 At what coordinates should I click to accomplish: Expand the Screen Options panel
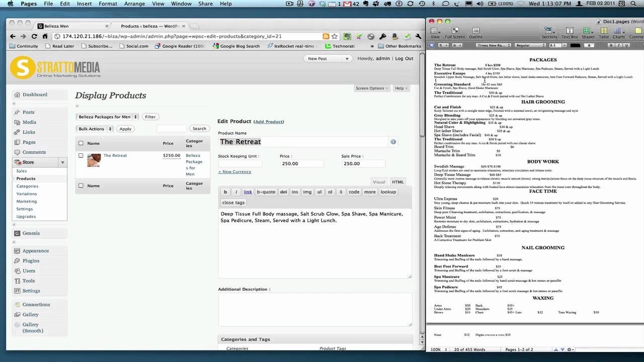(372, 88)
